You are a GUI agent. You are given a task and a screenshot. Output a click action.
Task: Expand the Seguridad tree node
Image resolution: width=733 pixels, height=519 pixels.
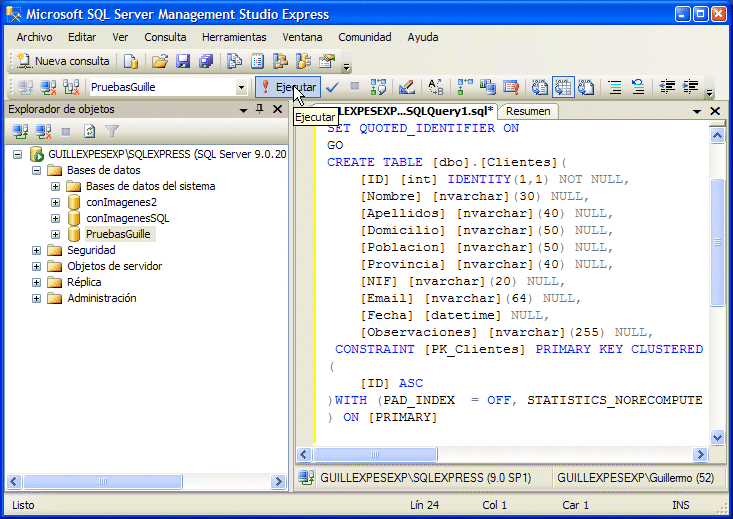(37, 250)
